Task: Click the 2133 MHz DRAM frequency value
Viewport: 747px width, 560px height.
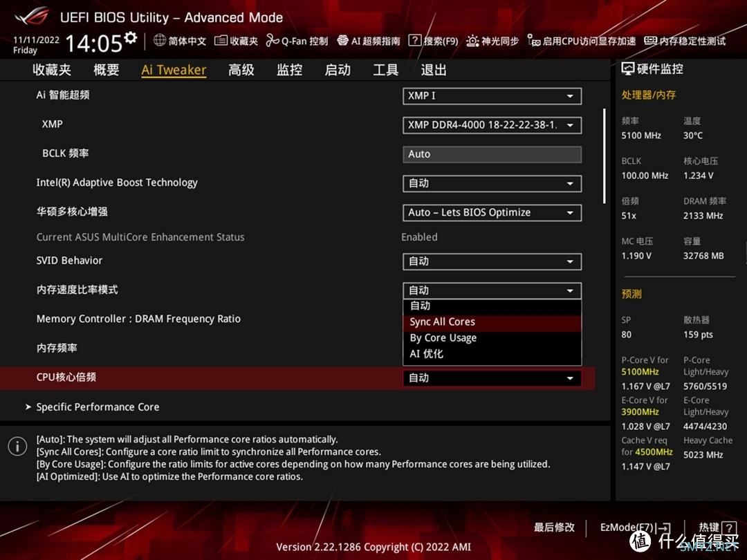Action: (703, 216)
